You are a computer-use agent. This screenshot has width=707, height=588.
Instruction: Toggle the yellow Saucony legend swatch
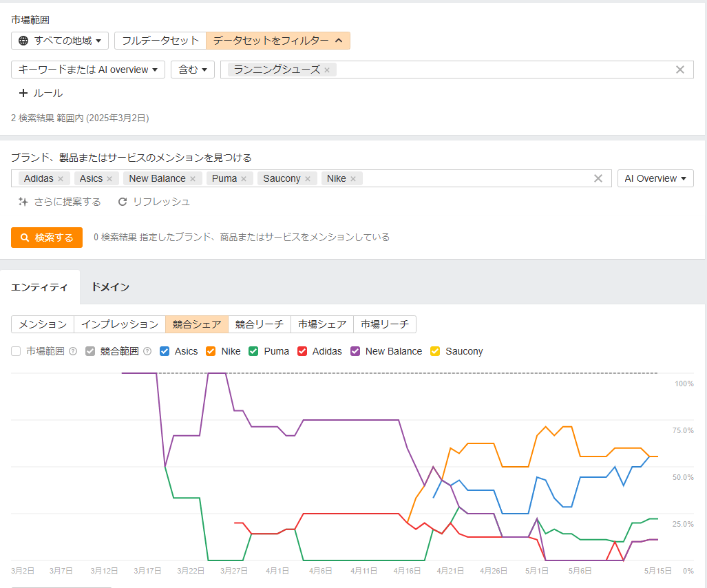click(x=435, y=351)
